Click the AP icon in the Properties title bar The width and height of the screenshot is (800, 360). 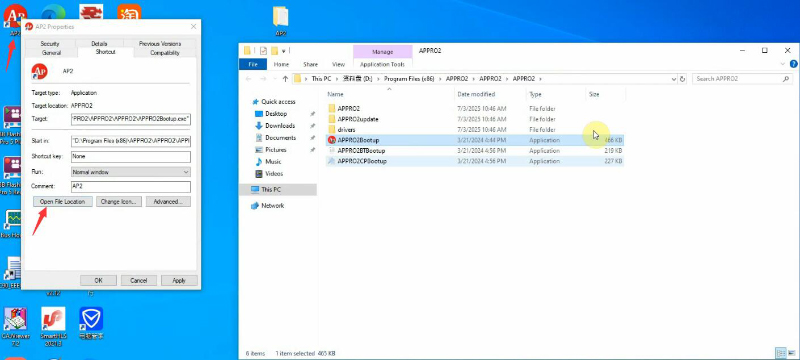coord(29,27)
